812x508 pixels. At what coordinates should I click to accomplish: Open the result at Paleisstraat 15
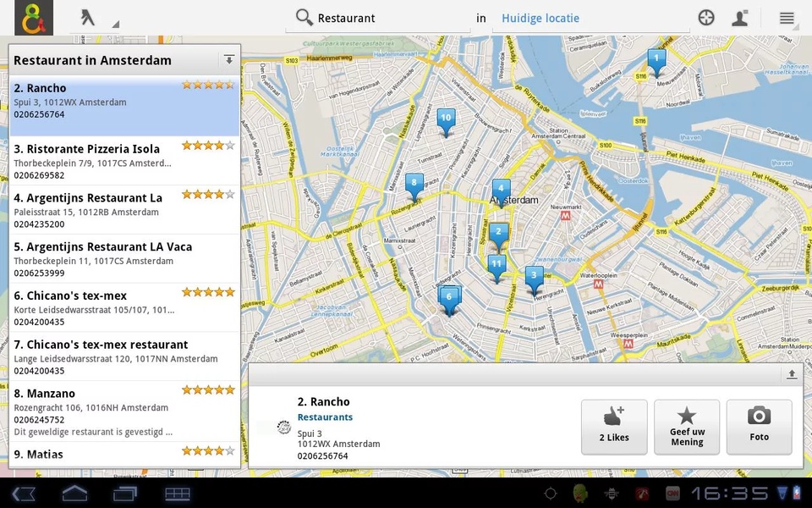(124, 209)
